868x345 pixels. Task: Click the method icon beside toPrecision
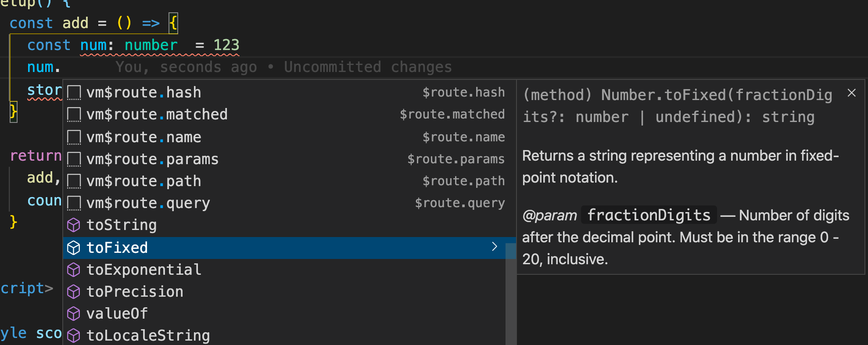point(73,292)
